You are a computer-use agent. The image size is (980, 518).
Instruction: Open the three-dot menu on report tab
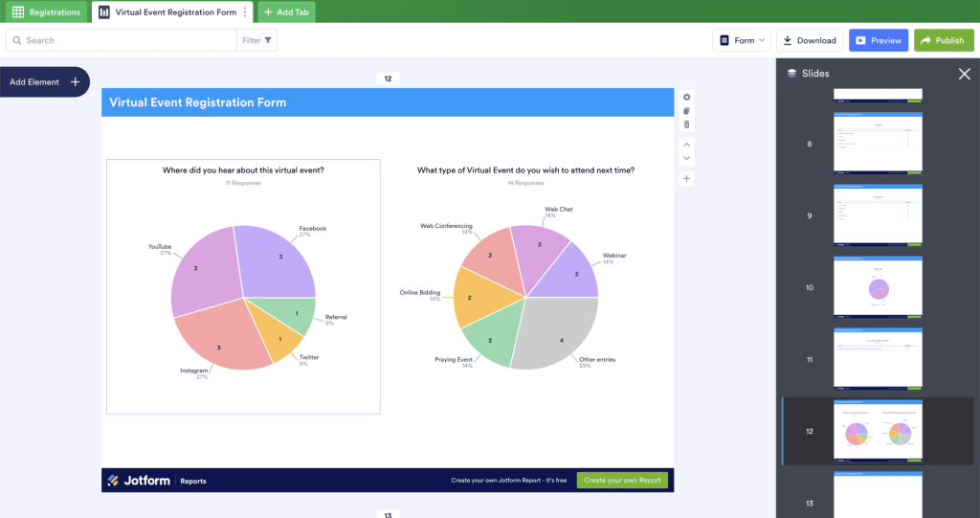click(x=245, y=12)
